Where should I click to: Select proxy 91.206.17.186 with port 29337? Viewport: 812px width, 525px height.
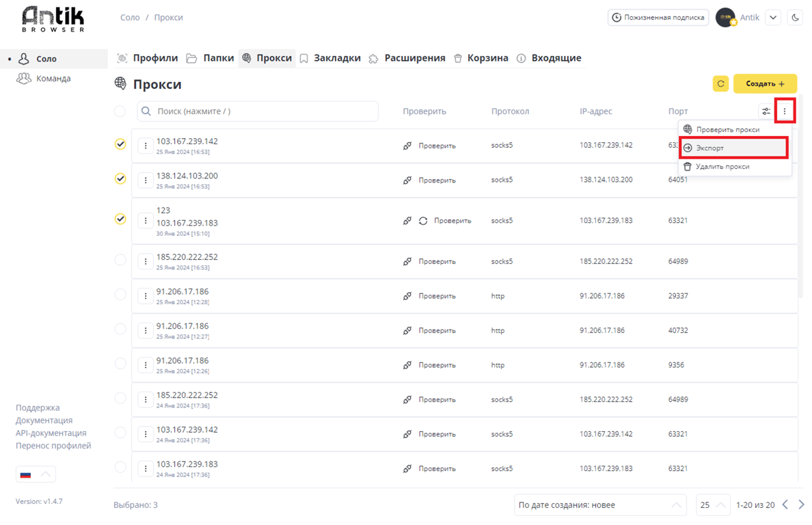pyautogui.click(x=120, y=295)
